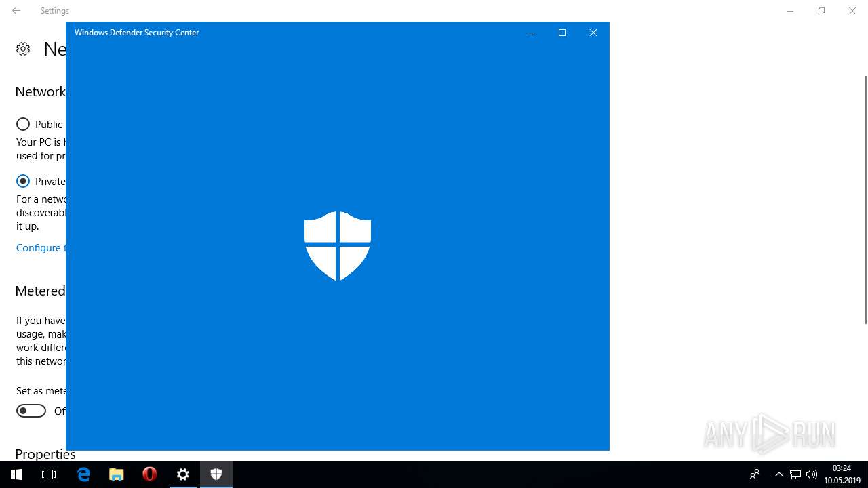
Task: Close the Settings window
Action: tap(852, 11)
